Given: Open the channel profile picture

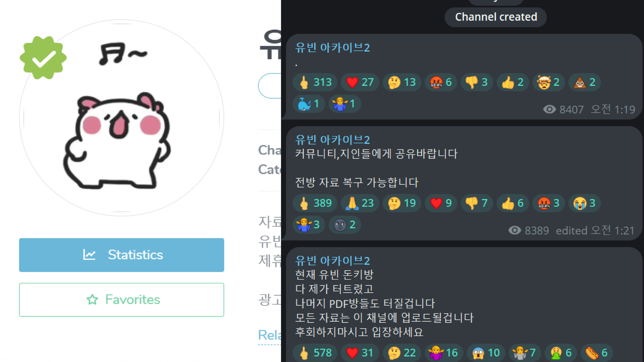Looking at the screenshot, I should (x=121, y=118).
